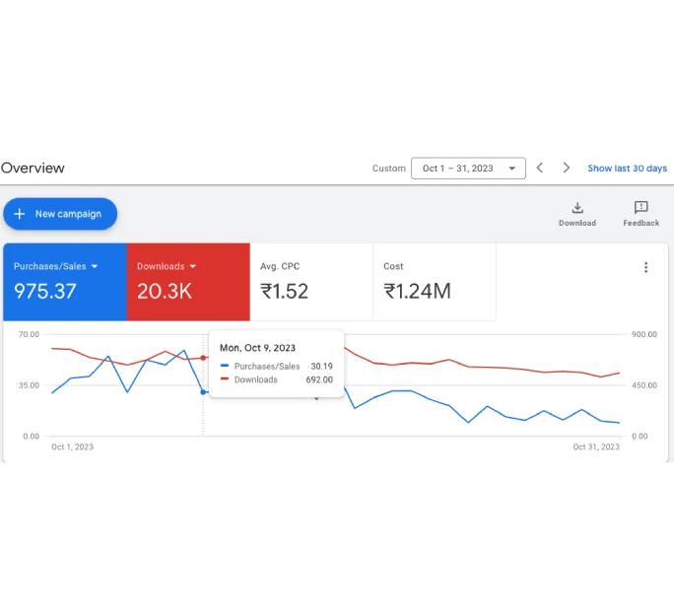Go to next date range arrow
674x616 pixels.
point(567,168)
